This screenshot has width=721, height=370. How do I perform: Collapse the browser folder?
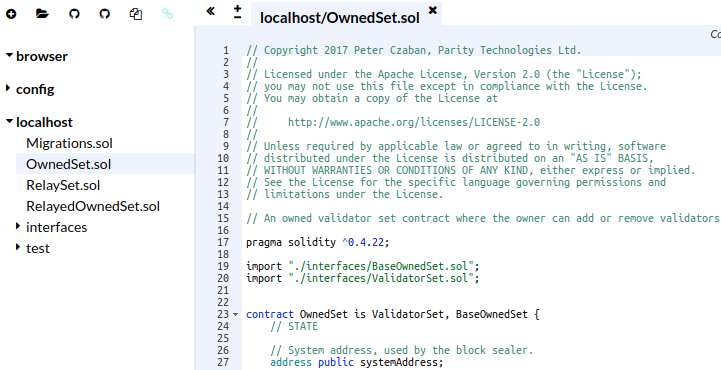pos(9,55)
